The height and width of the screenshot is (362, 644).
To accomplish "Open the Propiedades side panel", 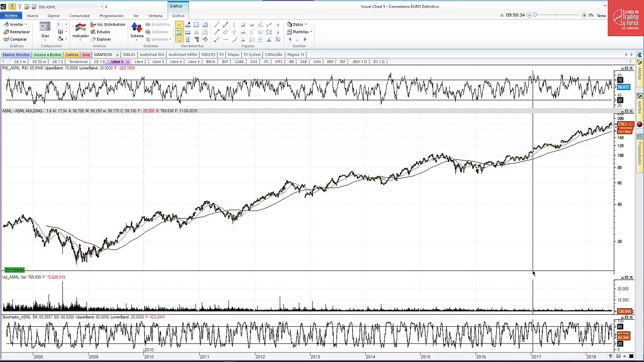I will click(x=640, y=153).
